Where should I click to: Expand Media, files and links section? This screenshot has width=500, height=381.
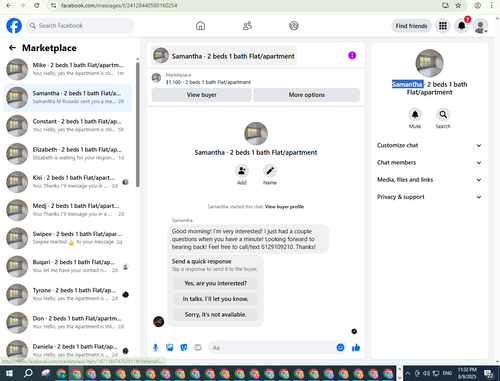click(x=429, y=180)
